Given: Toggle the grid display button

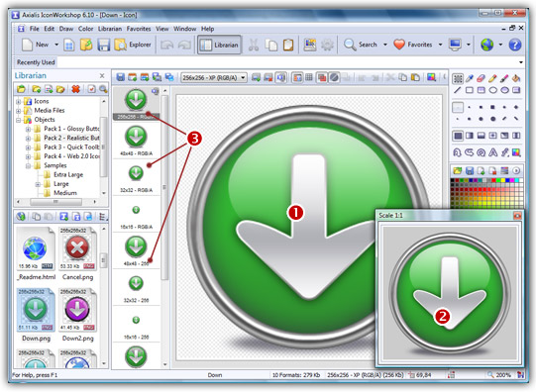Looking at the screenshot, I should (309, 77).
